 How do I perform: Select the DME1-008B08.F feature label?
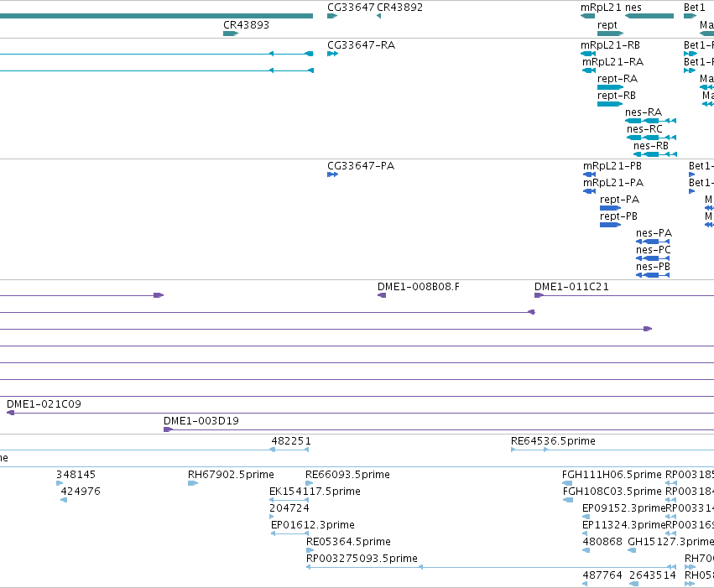click(419, 287)
